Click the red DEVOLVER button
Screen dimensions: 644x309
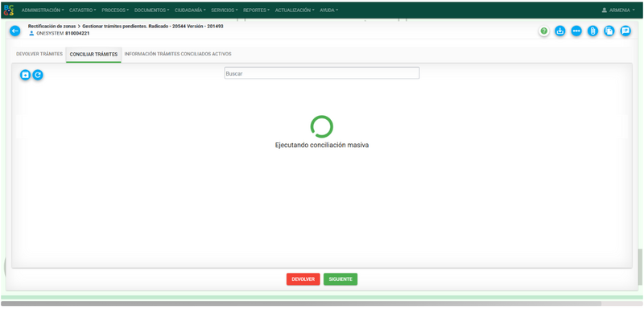point(303,279)
